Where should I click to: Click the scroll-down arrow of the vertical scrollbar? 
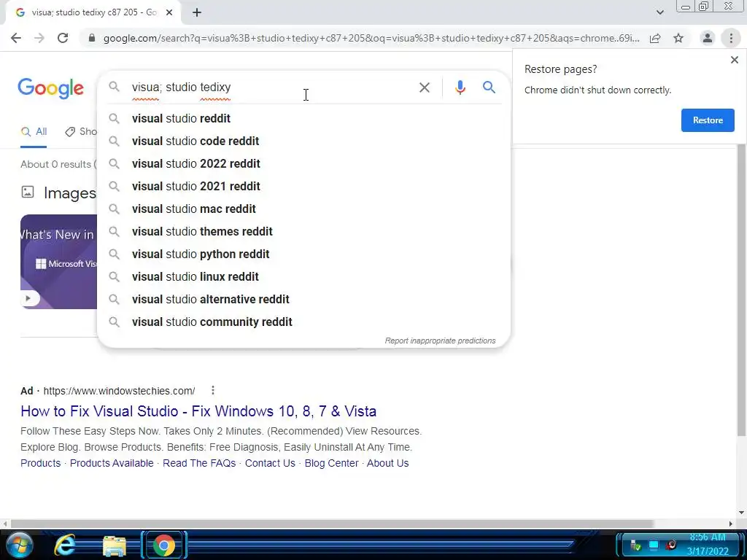pos(741,513)
